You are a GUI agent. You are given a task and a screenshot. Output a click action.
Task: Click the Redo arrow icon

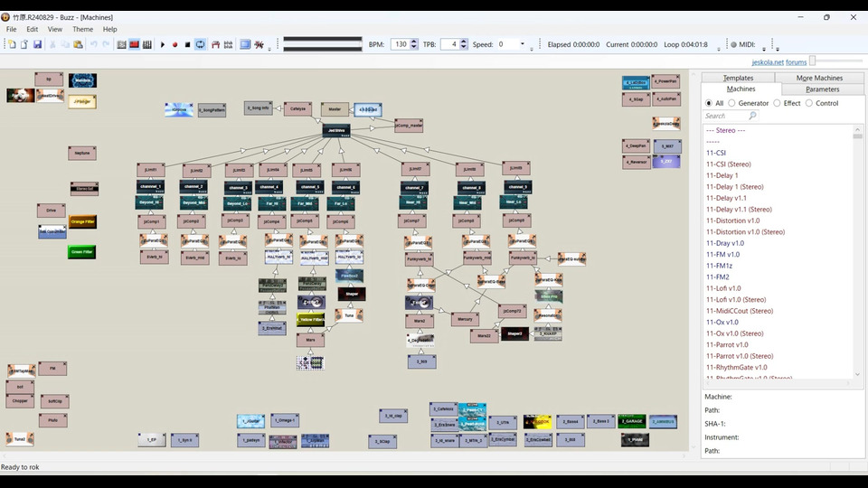tap(107, 44)
